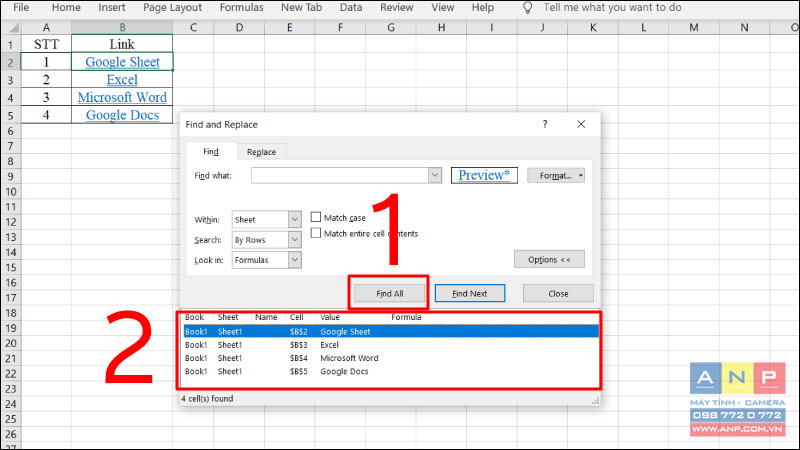
Task: Expand the Find what history dropdown
Action: click(x=435, y=176)
